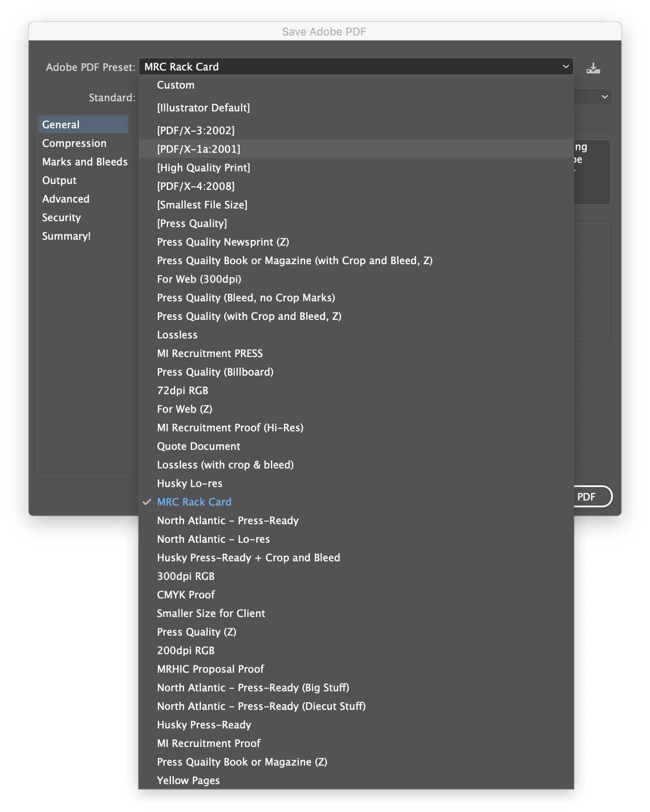Choose the 300dpi RGB preset
650x812 pixels.
click(356, 576)
